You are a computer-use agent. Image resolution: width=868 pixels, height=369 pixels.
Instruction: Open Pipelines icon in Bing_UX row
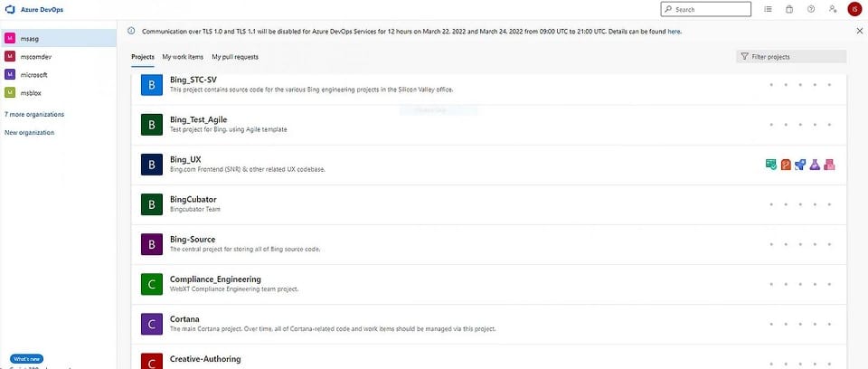[800, 165]
